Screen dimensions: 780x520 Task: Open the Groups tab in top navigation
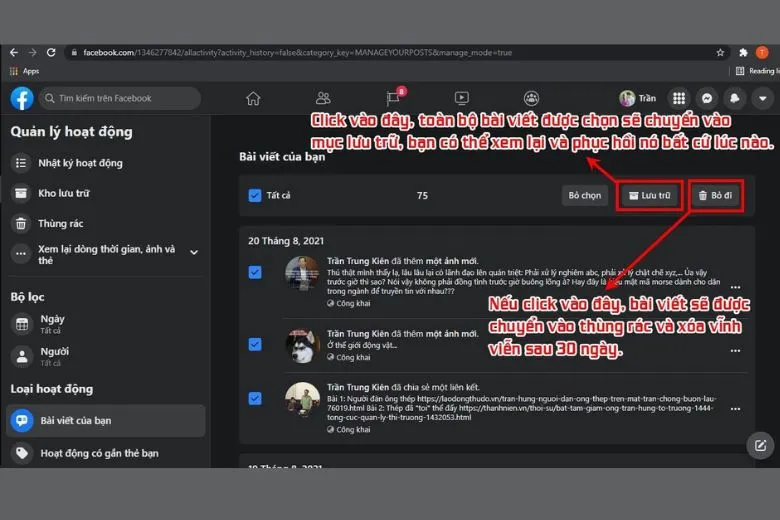(531, 98)
